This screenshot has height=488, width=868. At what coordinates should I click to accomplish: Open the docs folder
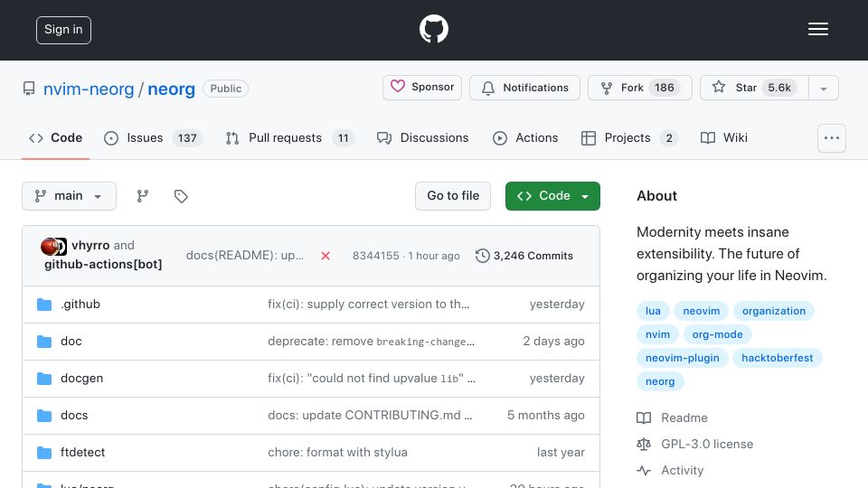pos(74,416)
